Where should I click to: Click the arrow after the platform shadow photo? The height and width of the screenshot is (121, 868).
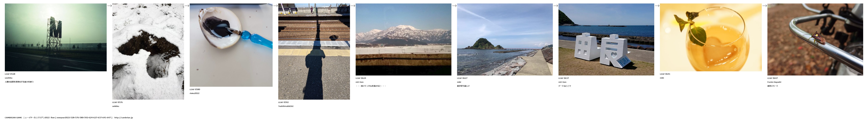tap(353, 6)
